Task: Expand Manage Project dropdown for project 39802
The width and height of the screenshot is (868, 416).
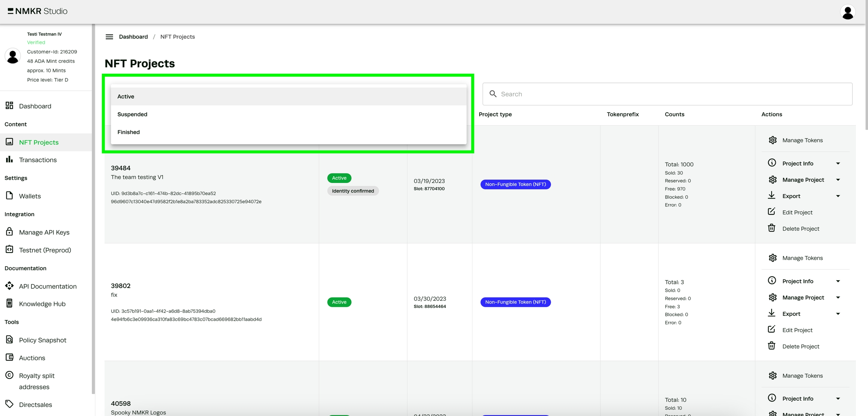Action: tap(837, 297)
